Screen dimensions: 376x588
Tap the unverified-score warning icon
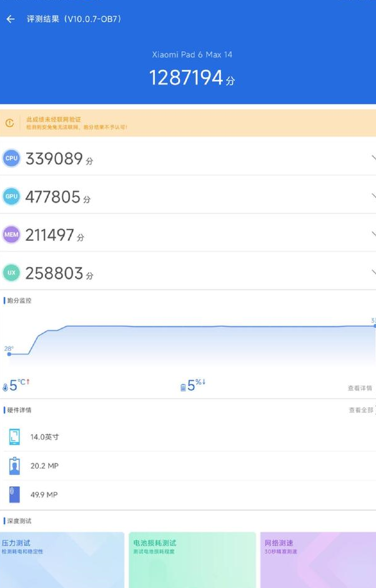pyautogui.click(x=10, y=123)
